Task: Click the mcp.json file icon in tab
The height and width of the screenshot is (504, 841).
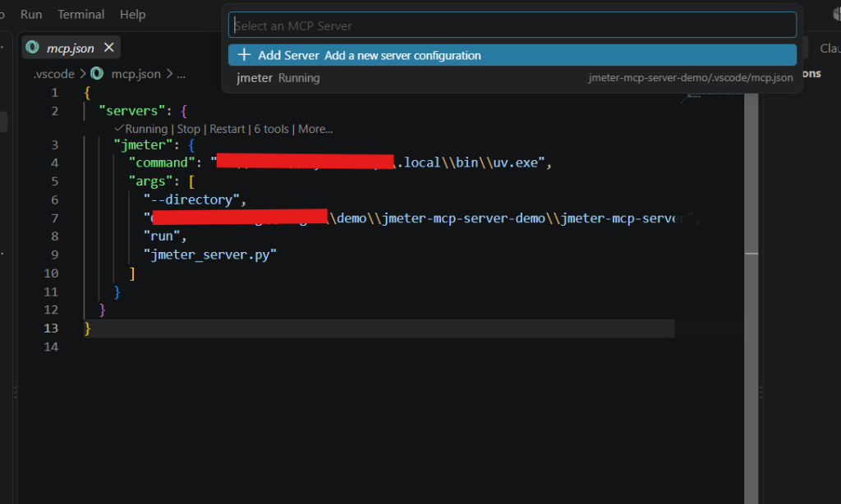Action: coord(32,48)
